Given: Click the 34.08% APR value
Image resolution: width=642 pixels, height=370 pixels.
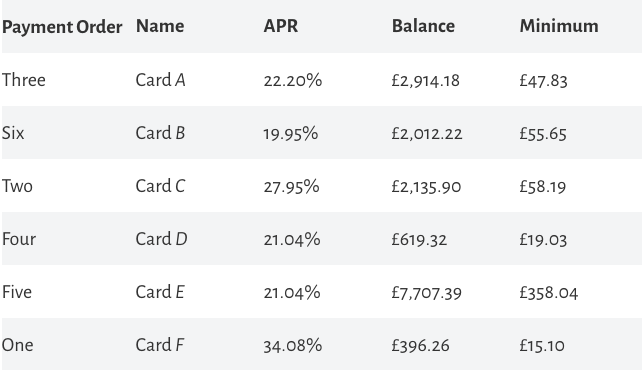Looking at the screenshot, I should coord(293,345).
